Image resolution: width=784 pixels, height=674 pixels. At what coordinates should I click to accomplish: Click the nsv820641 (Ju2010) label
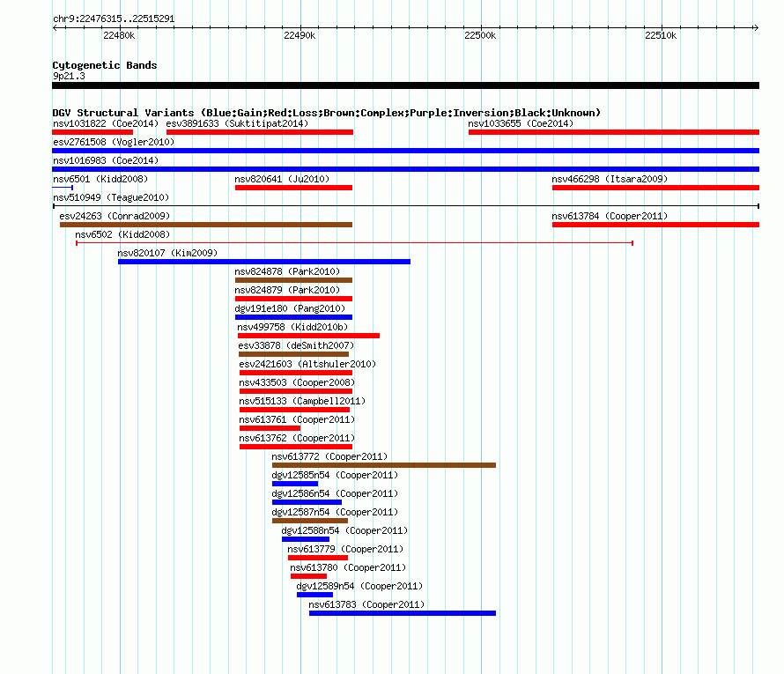pyautogui.click(x=282, y=179)
